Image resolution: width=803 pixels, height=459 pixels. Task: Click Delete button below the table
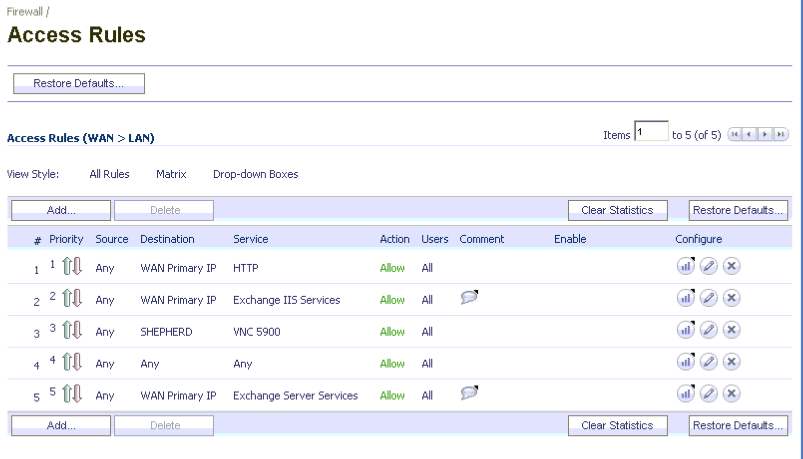tap(164, 425)
